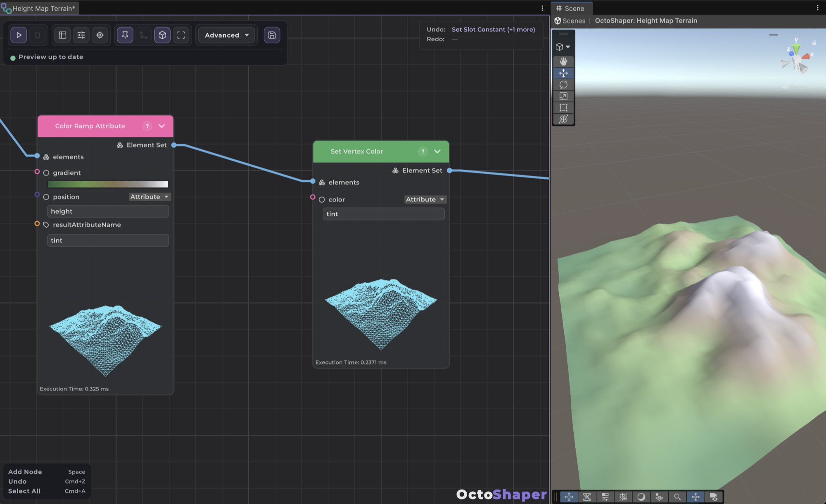Viewport: 826px width, 504px height.
Task: Toggle the position slot radio circle
Action: pyautogui.click(x=46, y=197)
